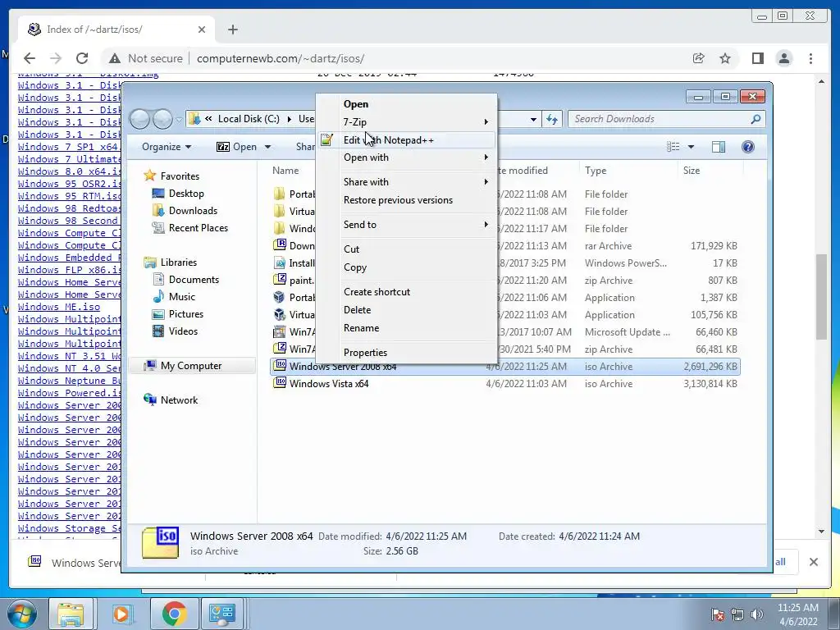The image size is (840, 630).
Task: Click the Favorites star heading
Action: coord(180,176)
